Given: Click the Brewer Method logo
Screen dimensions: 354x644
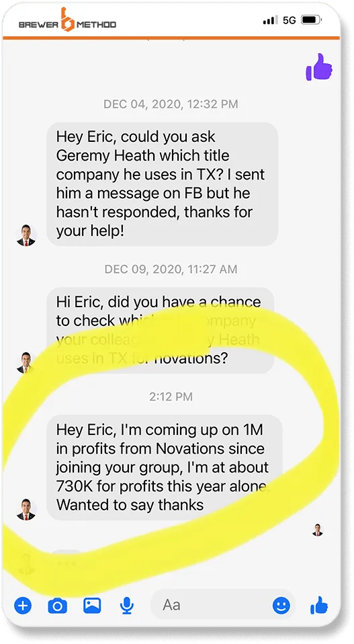Looking at the screenshot, I should click(x=67, y=21).
